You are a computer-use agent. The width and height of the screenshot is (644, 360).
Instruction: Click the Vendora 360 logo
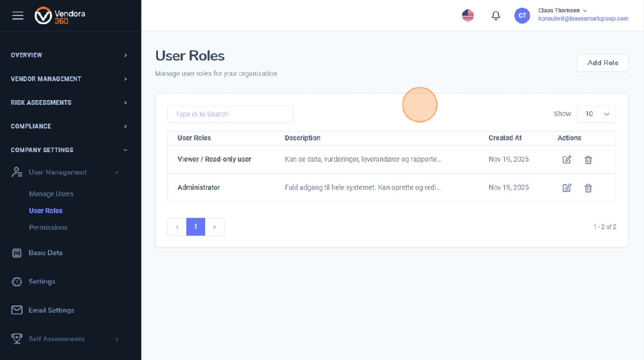(59, 16)
